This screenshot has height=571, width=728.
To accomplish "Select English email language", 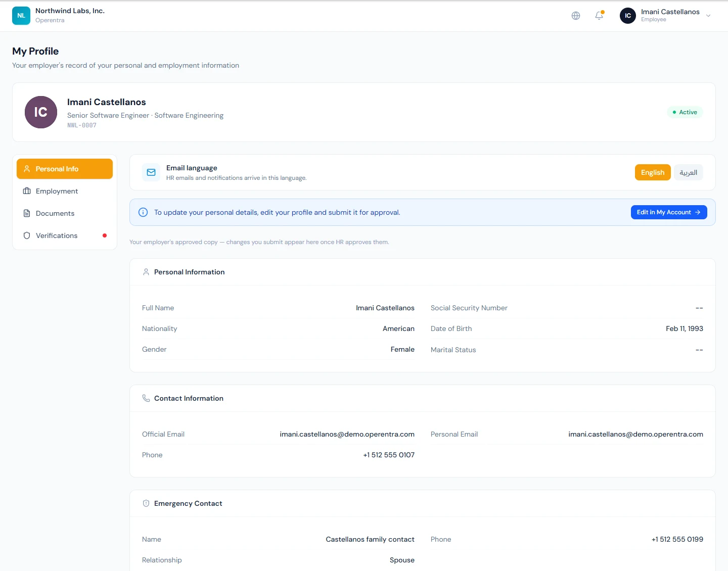I will pyautogui.click(x=653, y=172).
